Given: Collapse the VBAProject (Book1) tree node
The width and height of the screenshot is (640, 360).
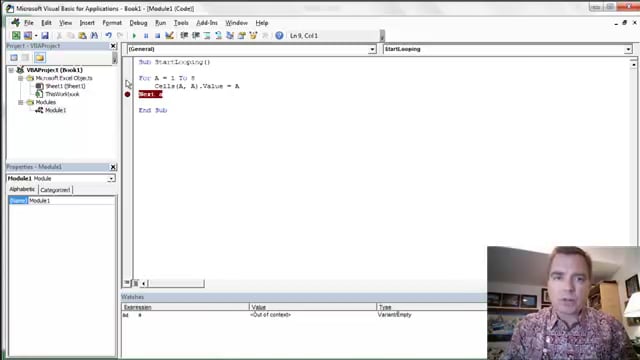Looking at the screenshot, I should coord(11,70).
